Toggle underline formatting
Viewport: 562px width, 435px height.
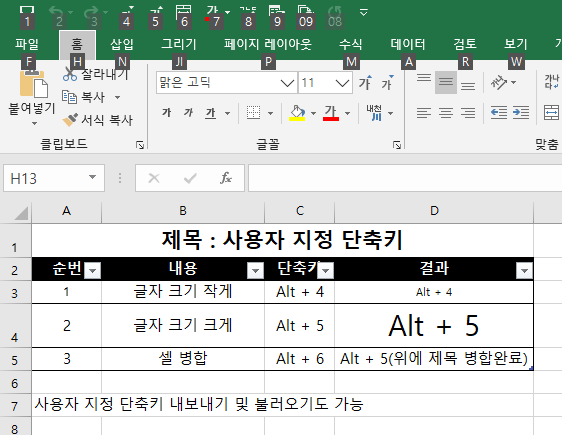[211, 113]
